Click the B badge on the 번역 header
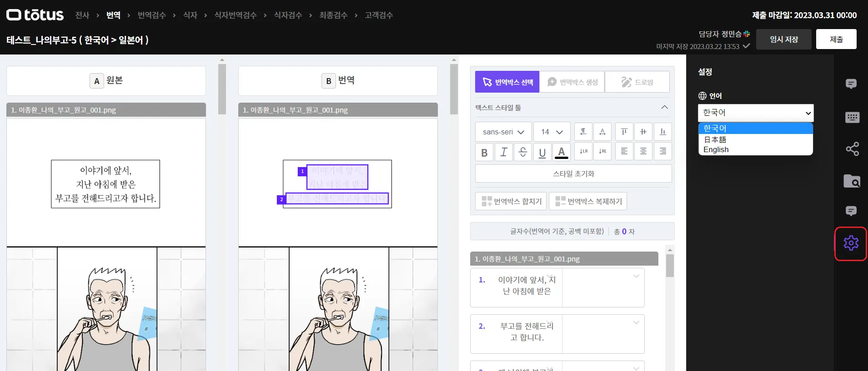The image size is (868, 371). [328, 81]
